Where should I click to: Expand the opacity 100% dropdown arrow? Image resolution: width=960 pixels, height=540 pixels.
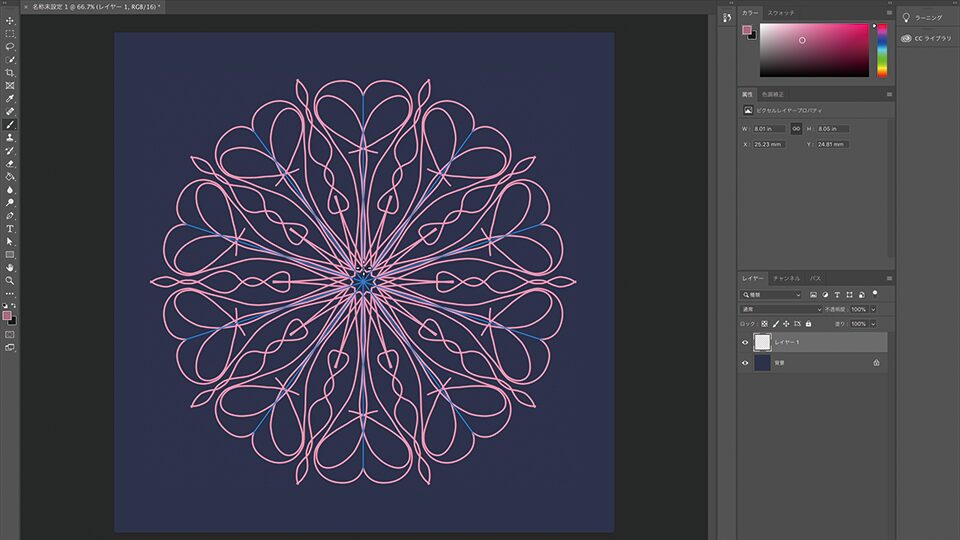(873, 310)
